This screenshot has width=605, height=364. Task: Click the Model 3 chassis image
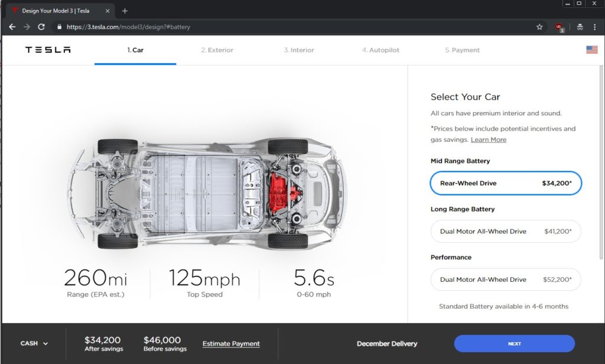[x=209, y=193]
